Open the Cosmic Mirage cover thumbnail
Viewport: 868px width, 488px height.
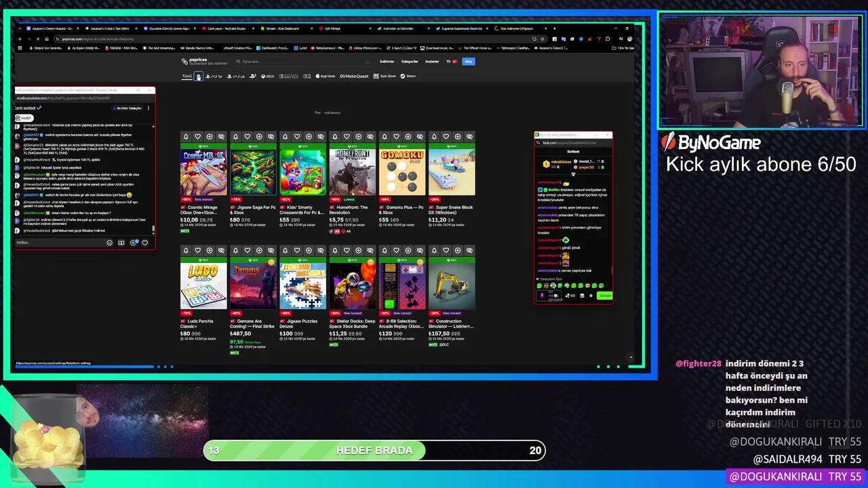[x=203, y=172]
